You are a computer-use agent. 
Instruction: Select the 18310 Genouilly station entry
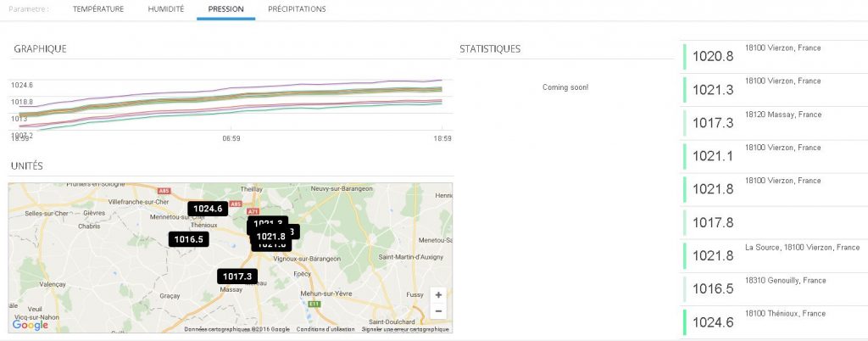tap(773, 288)
